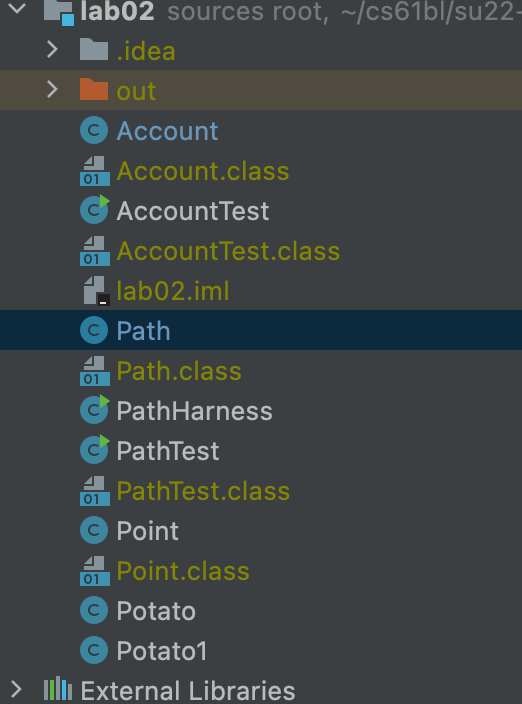Click the runnable AccountTest class icon
This screenshot has width=522, height=704.
click(x=95, y=210)
